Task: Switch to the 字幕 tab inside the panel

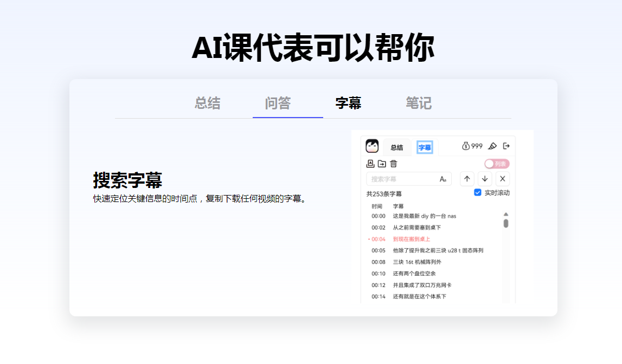Action: tap(425, 147)
